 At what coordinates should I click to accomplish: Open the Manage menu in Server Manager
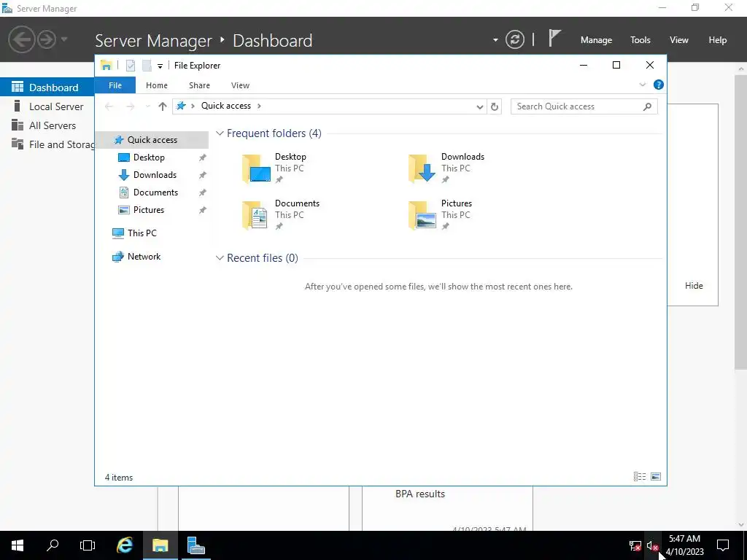click(x=596, y=40)
